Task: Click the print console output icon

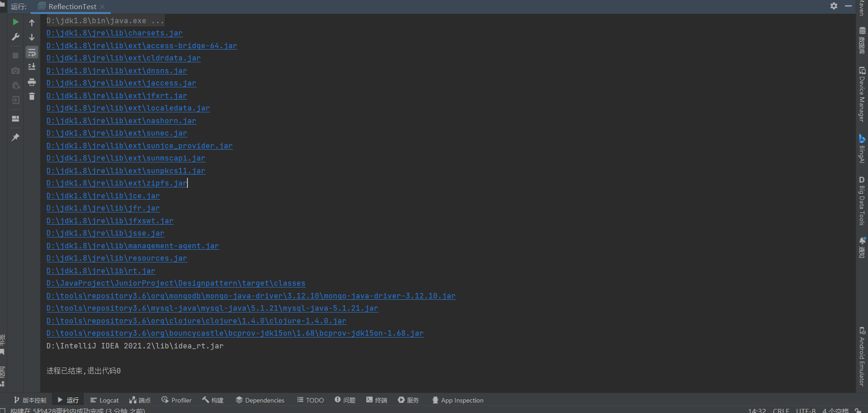Action: pos(32,82)
